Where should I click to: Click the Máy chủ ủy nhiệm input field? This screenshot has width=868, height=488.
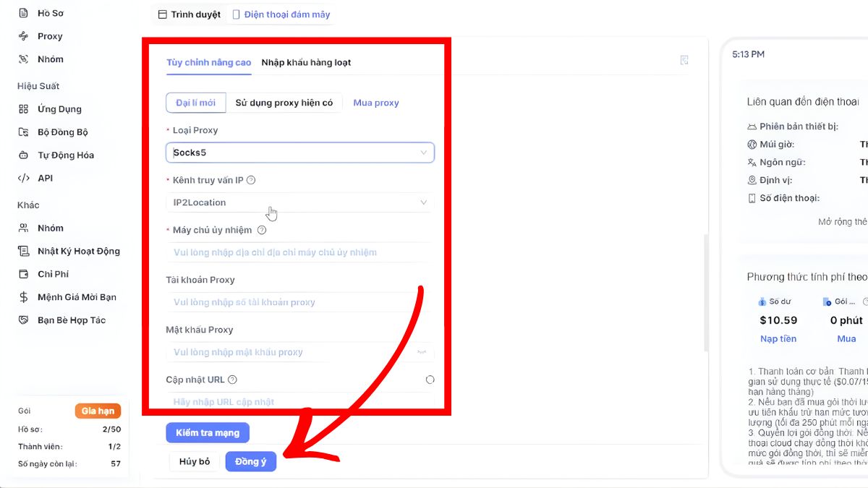coord(299,252)
